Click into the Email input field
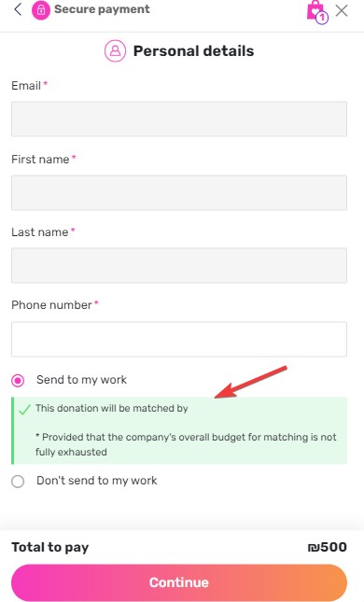 coord(179,119)
